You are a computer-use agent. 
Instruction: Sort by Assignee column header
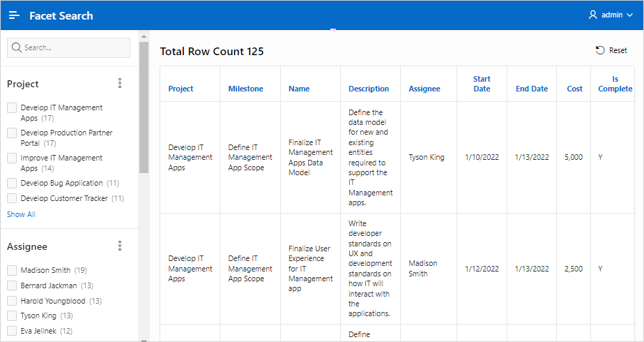point(424,89)
